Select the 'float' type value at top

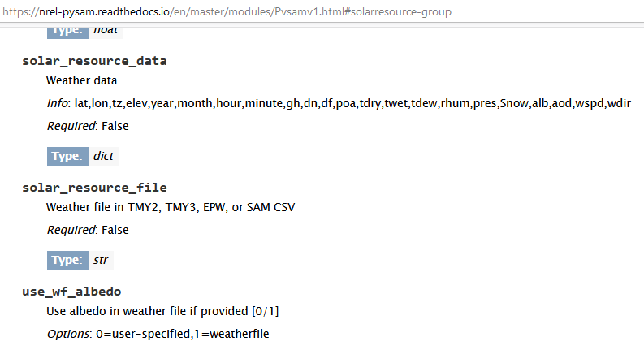point(106,31)
